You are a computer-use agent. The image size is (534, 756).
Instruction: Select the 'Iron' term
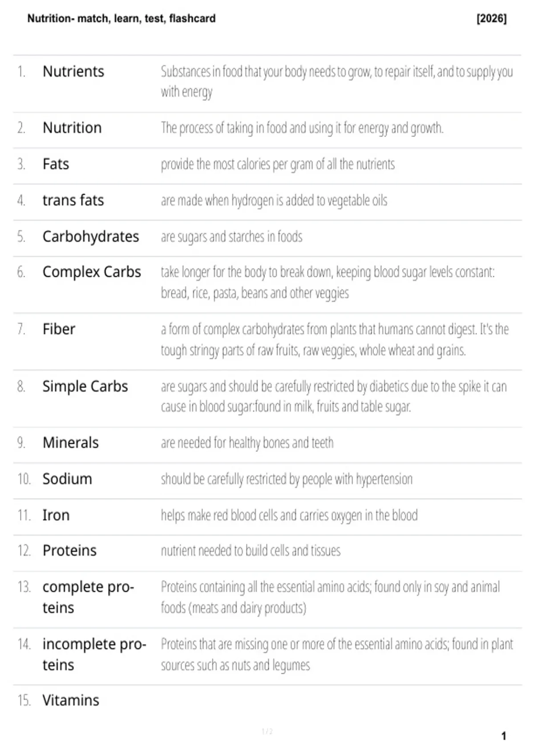tap(56, 515)
